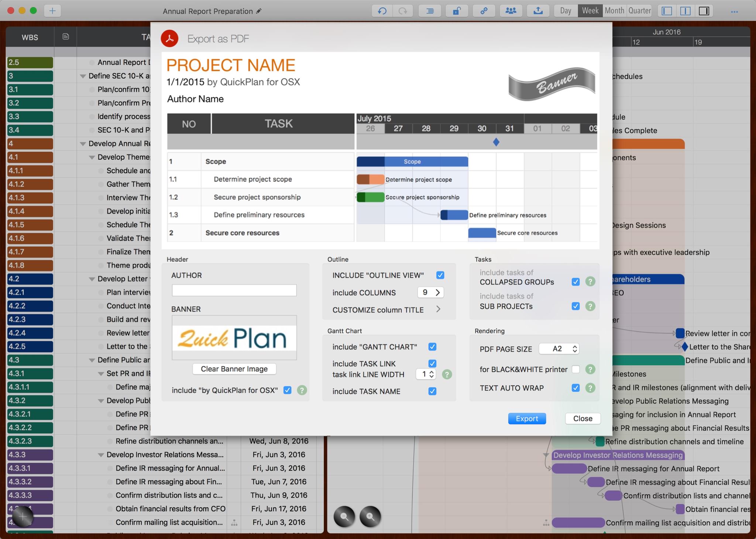Switch timeline to Month view
The image size is (756, 539).
coord(614,11)
